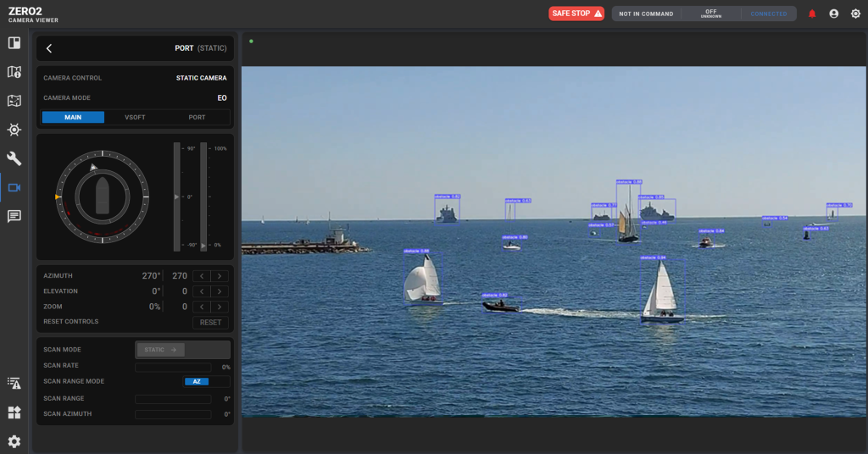Click the boat compass heading dial
The height and width of the screenshot is (454, 868).
[x=102, y=197]
